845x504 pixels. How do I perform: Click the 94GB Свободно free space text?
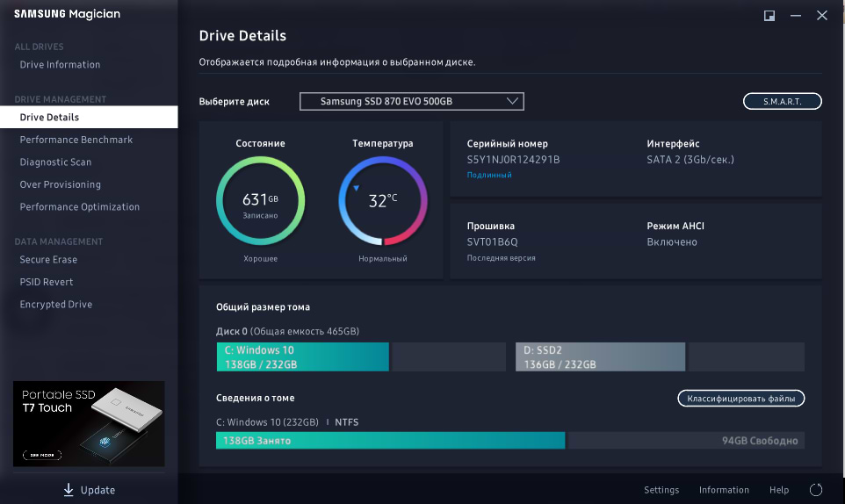[760, 441]
